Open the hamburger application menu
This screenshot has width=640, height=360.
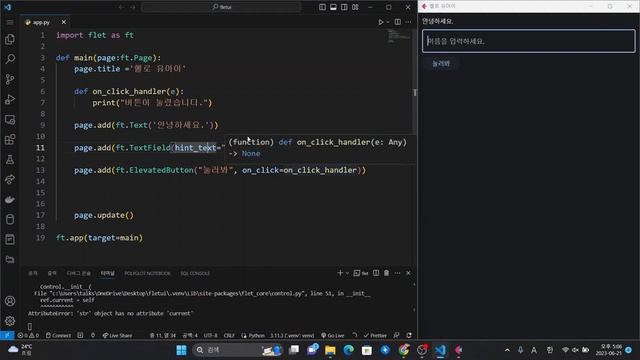tap(10, 22)
